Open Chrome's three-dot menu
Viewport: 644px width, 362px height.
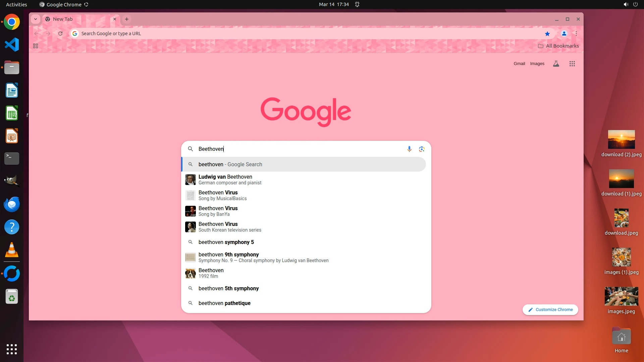576,34
